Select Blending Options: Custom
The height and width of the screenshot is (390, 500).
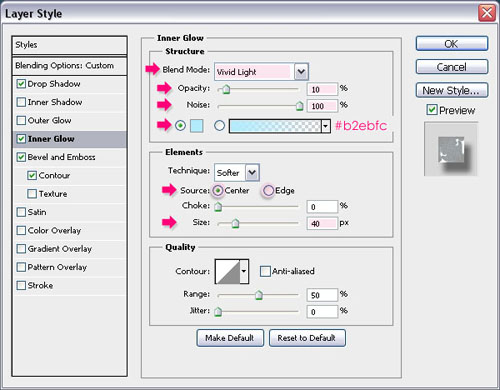click(69, 66)
